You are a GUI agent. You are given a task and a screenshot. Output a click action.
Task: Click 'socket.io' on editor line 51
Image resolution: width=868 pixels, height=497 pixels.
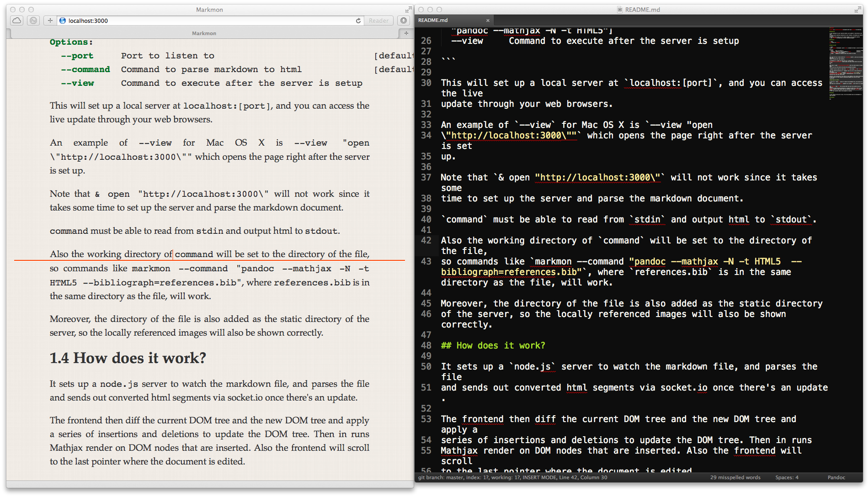click(x=684, y=388)
